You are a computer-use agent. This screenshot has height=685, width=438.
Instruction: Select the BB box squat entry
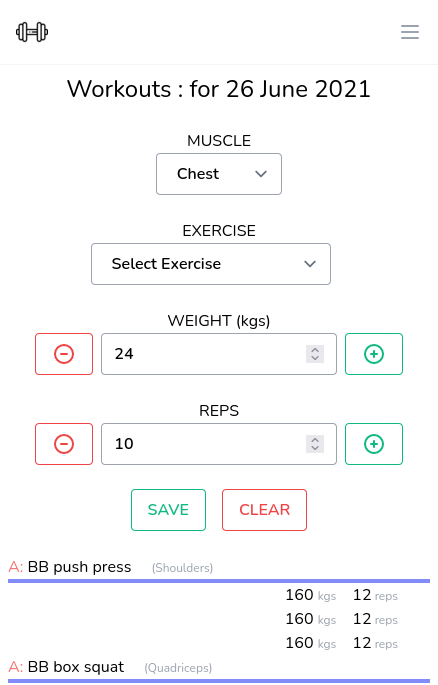(76, 667)
